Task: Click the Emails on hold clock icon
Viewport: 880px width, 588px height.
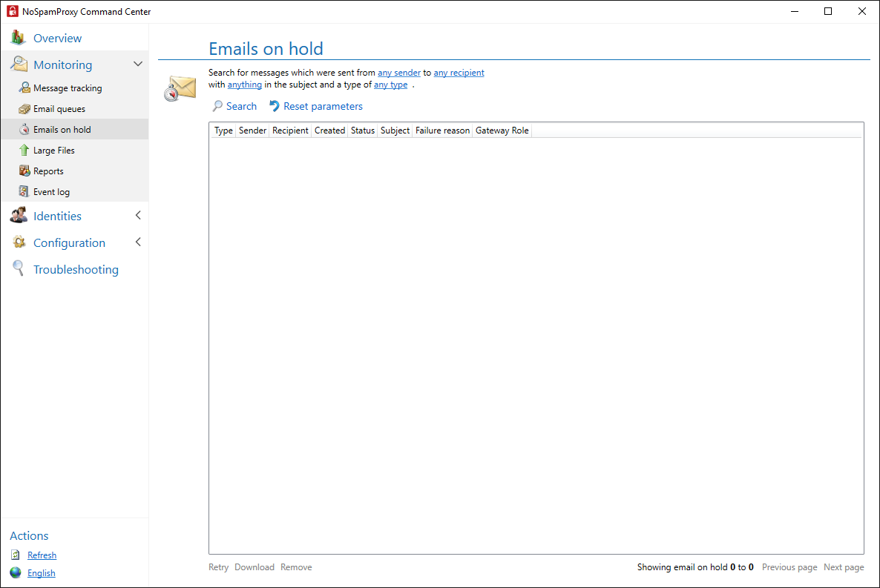Action: [24, 130]
